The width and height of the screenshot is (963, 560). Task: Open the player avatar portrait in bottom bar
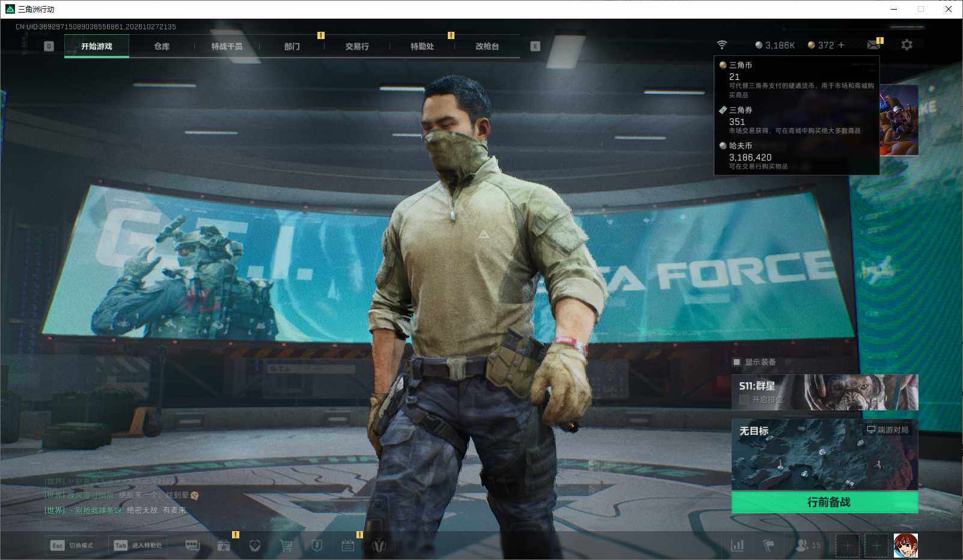tap(906, 546)
